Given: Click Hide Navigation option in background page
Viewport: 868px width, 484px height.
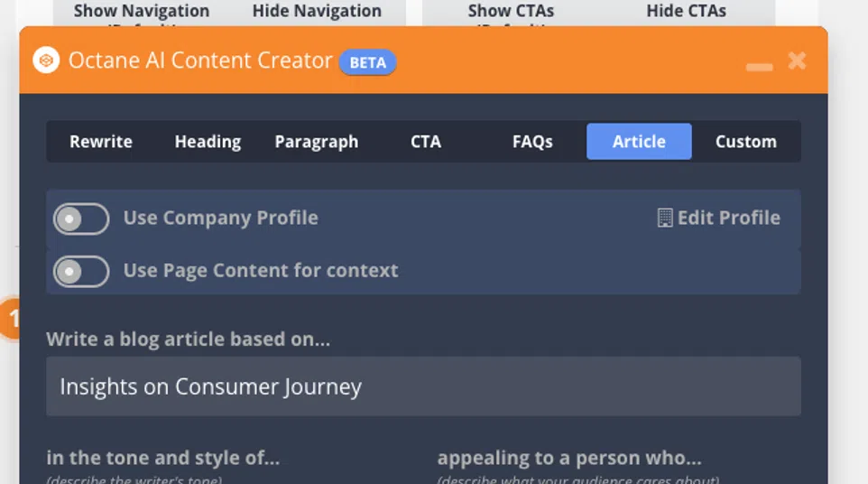Looking at the screenshot, I should (317, 11).
